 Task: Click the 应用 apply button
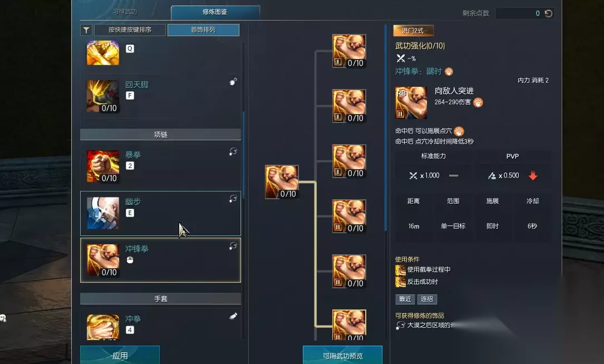[x=120, y=355]
